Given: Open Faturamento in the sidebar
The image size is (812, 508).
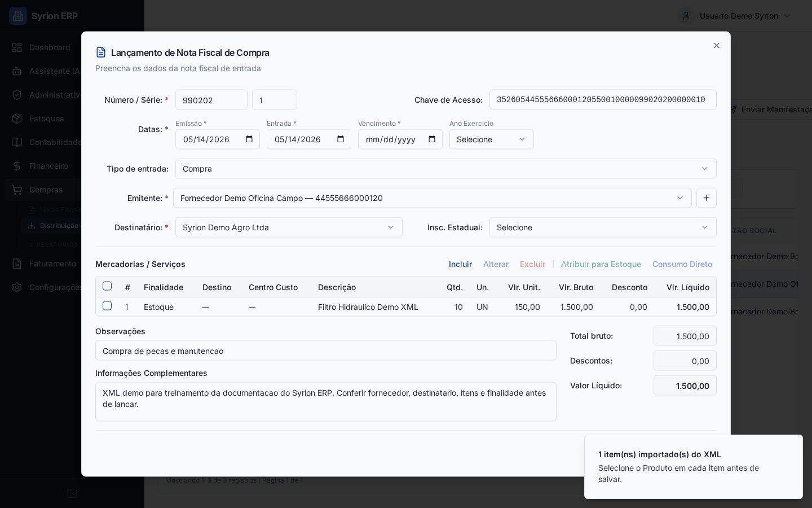Looking at the screenshot, I should 52,264.
